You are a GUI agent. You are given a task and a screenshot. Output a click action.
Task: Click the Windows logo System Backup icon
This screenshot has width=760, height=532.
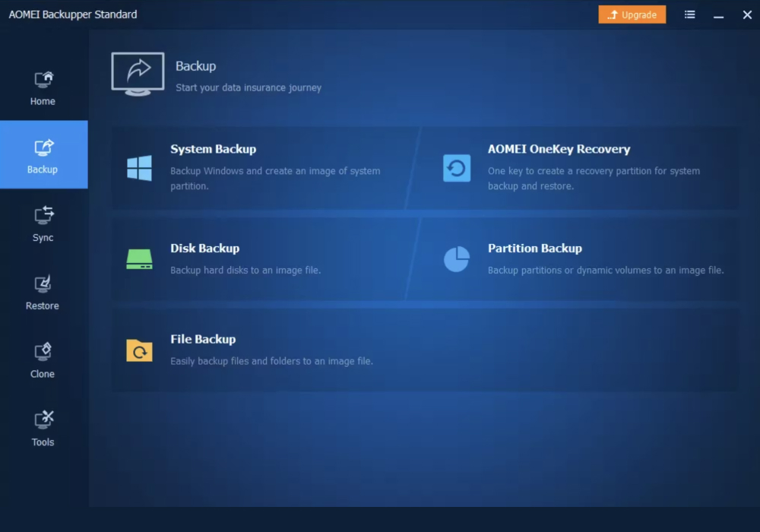click(139, 168)
